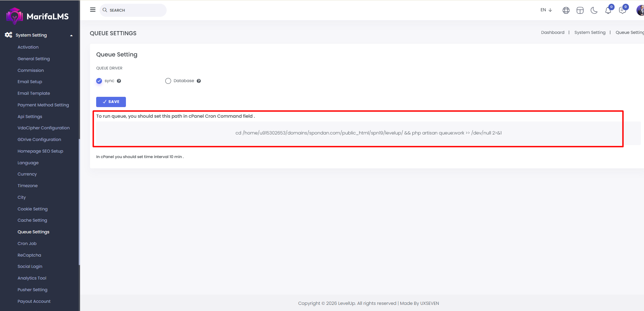Follow the Dashboard breadcrumb link
Viewport: 644px width, 311px height.
tap(553, 33)
